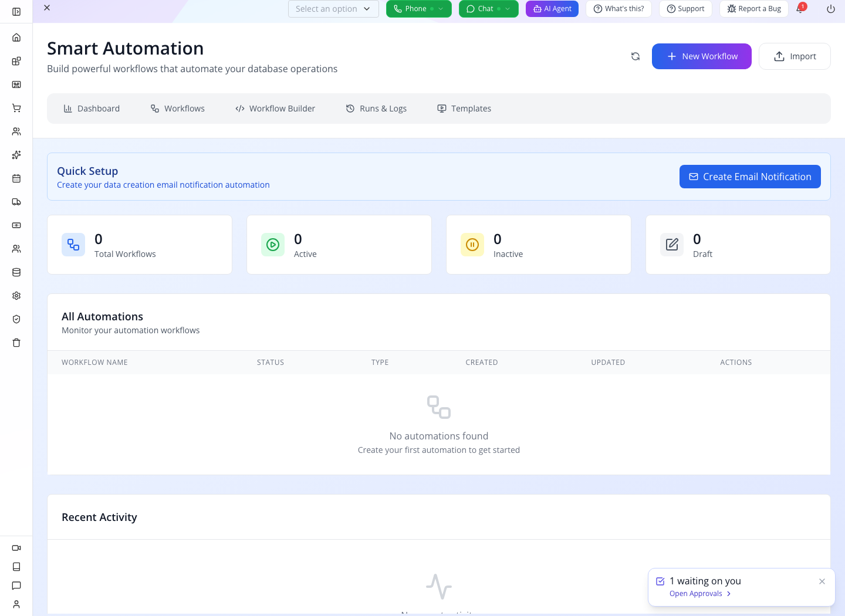This screenshot has width=845, height=616.
Task: Expand the sidebar panel toggle icon
Action: (16, 12)
